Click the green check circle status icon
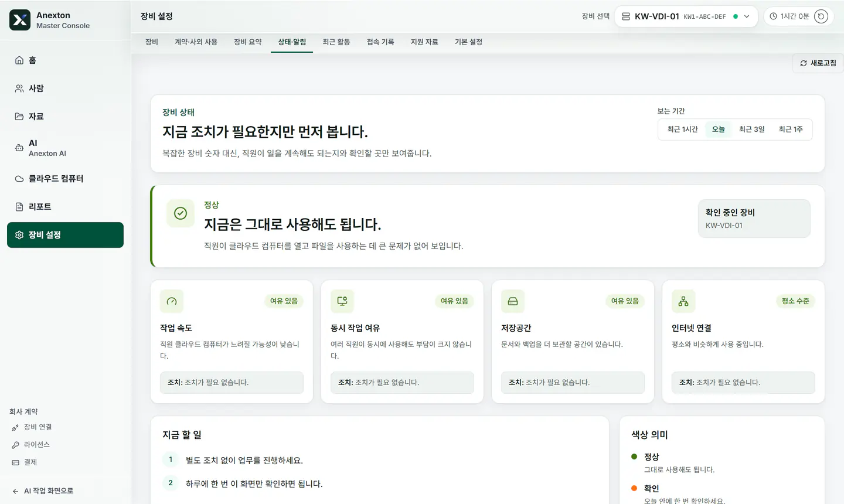This screenshot has height=504, width=844. click(181, 213)
